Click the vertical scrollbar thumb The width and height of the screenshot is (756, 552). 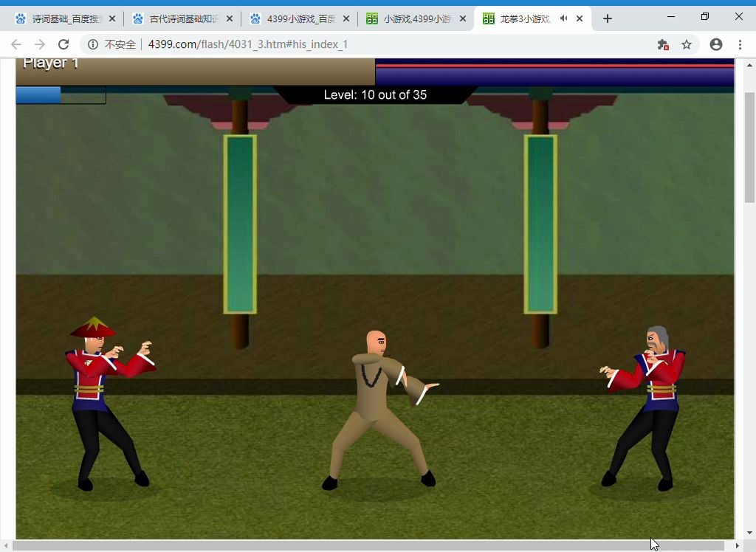pos(749,148)
